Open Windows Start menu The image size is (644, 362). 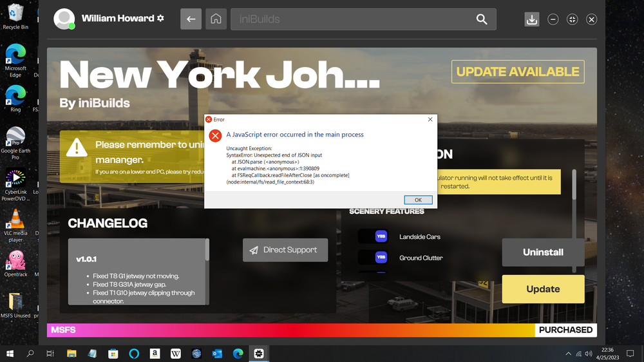[10, 354]
